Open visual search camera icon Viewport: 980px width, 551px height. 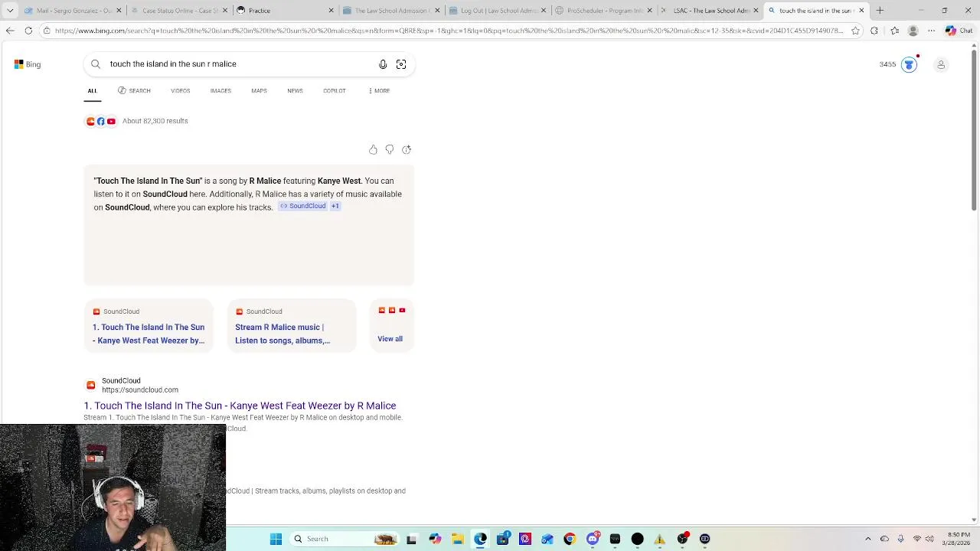[401, 64]
